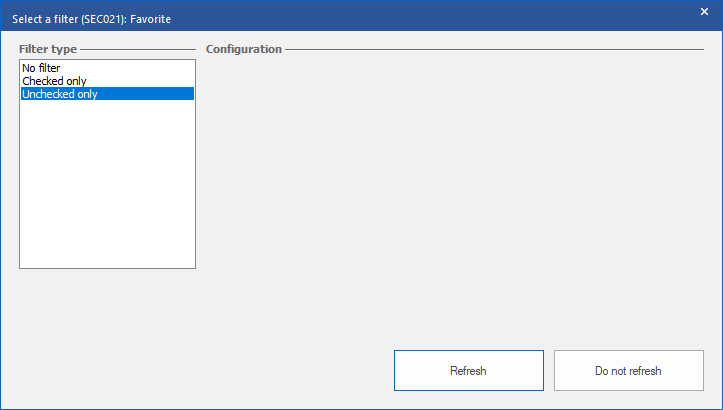
Task: Show only unchecked Favorite items
Action: pos(60,94)
